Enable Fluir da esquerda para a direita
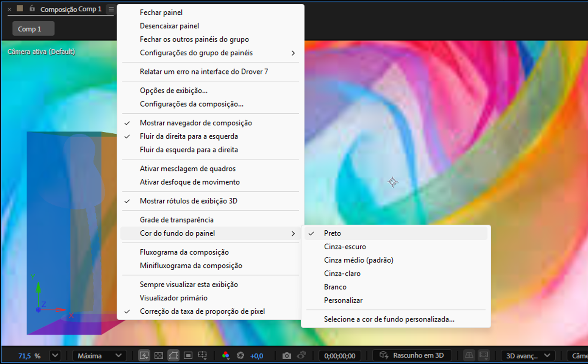The width and height of the screenshot is (588, 364). point(189,149)
